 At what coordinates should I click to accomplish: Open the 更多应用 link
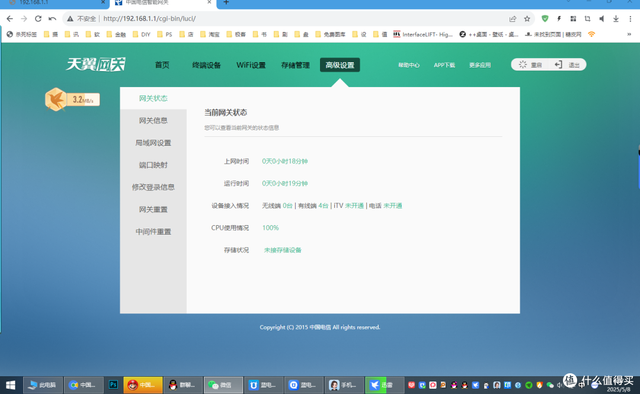(x=480, y=65)
